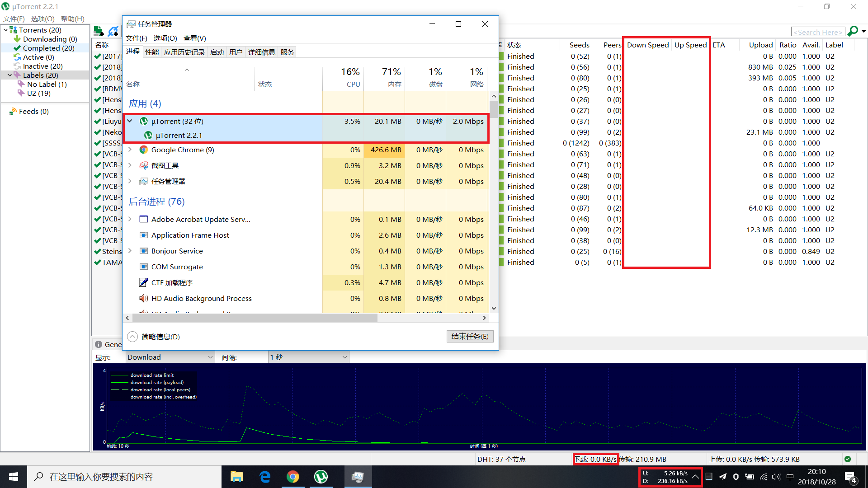This screenshot has height=488, width=868.
Task: Click the green network-OK status icon
Action: pyautogui.click(x=848, y=459)
